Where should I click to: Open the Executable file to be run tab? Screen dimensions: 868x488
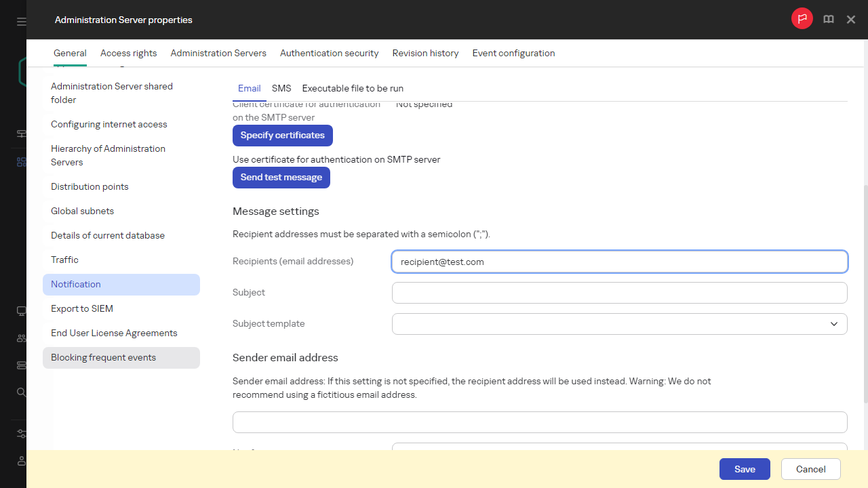click(353, 88)
